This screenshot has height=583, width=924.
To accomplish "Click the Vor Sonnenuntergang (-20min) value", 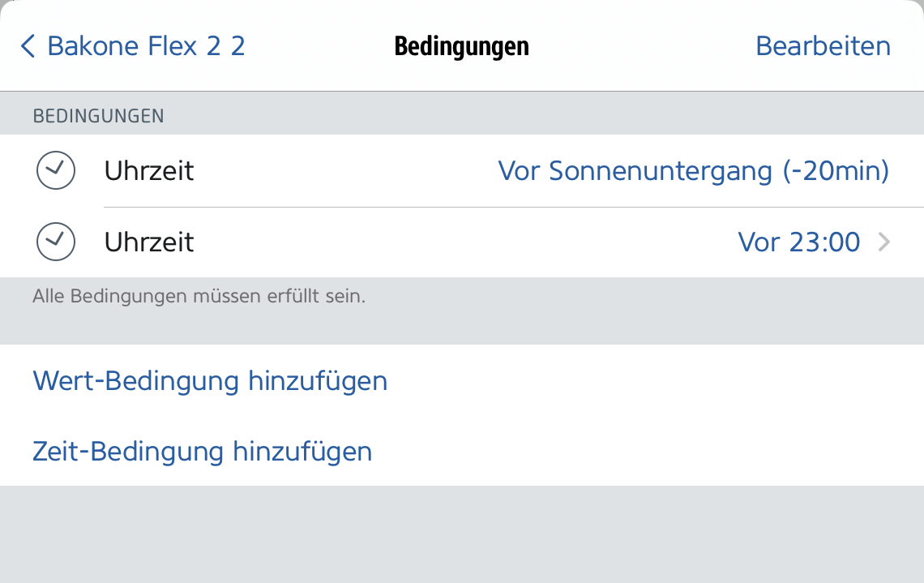I will tap(693, 171).
